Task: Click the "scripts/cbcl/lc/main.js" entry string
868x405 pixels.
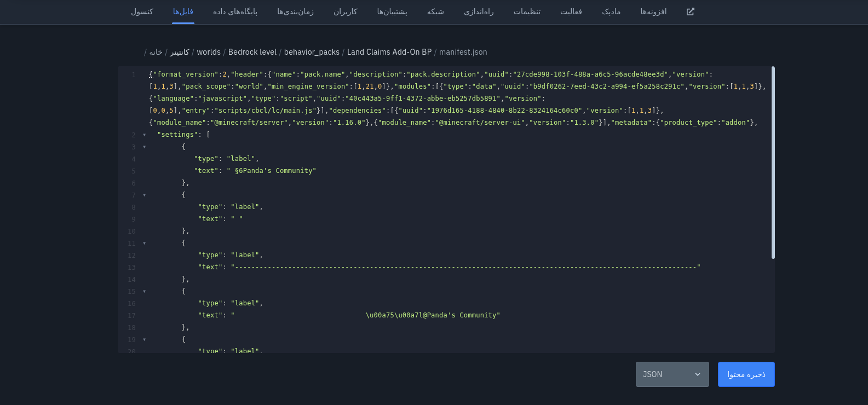Action: pos(265,111)
